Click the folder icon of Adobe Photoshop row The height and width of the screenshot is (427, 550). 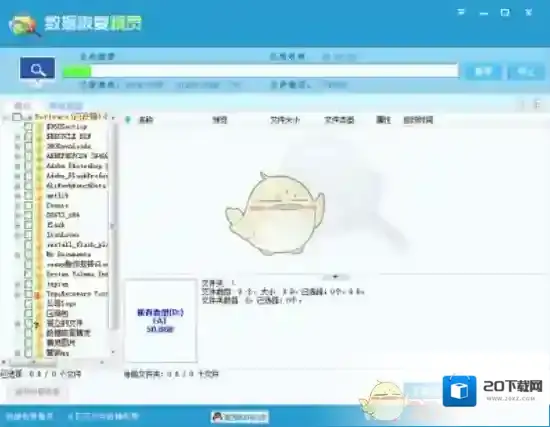pos(39,166)
